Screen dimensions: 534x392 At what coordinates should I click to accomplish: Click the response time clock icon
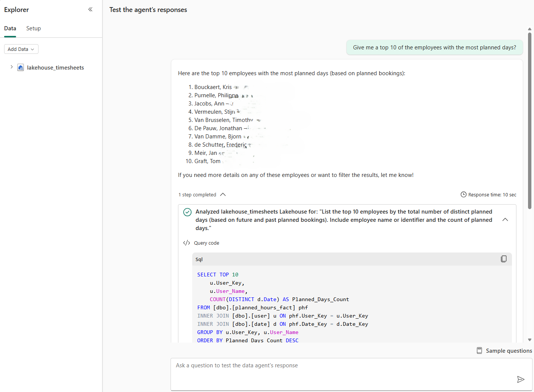point(463,195)
